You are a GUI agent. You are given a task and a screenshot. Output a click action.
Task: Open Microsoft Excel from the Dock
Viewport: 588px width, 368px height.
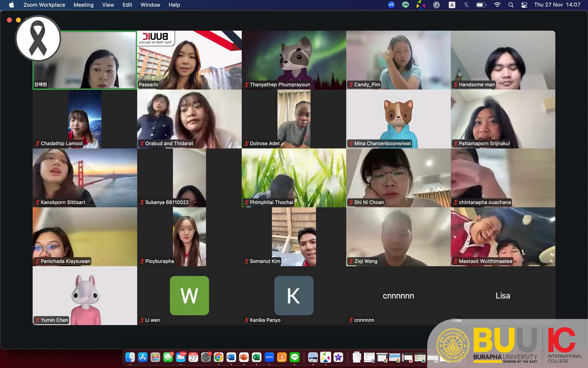(x=256, y=357)
